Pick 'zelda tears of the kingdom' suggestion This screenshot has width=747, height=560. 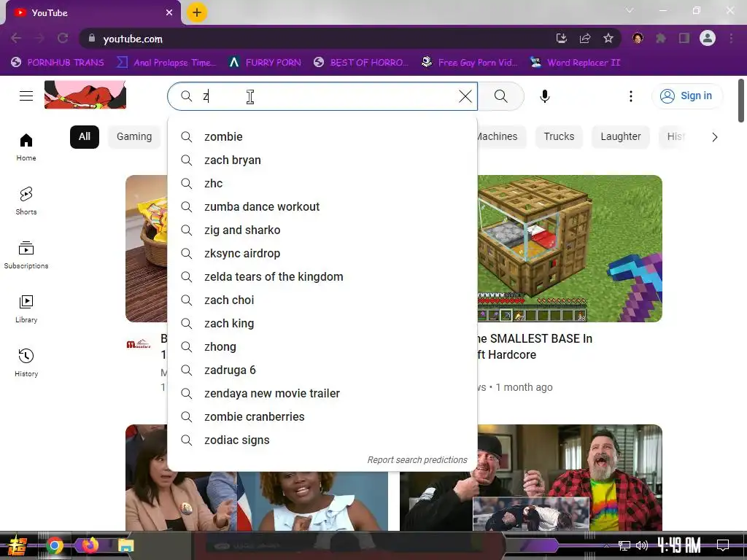[x=322, y=276]
